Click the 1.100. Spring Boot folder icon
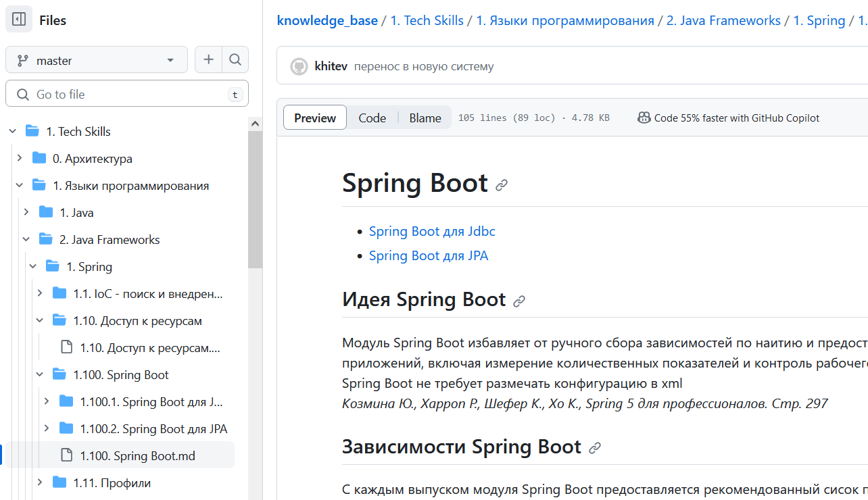868x500 pixels. [x=59, y=374]
